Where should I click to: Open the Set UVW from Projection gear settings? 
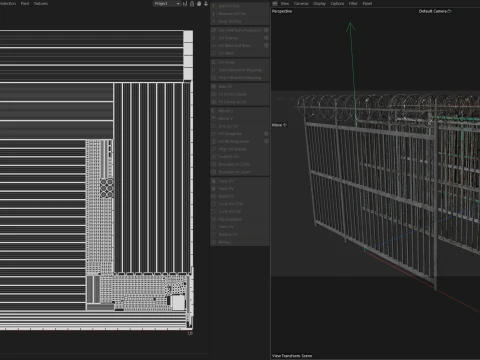(x=266, y=30)
